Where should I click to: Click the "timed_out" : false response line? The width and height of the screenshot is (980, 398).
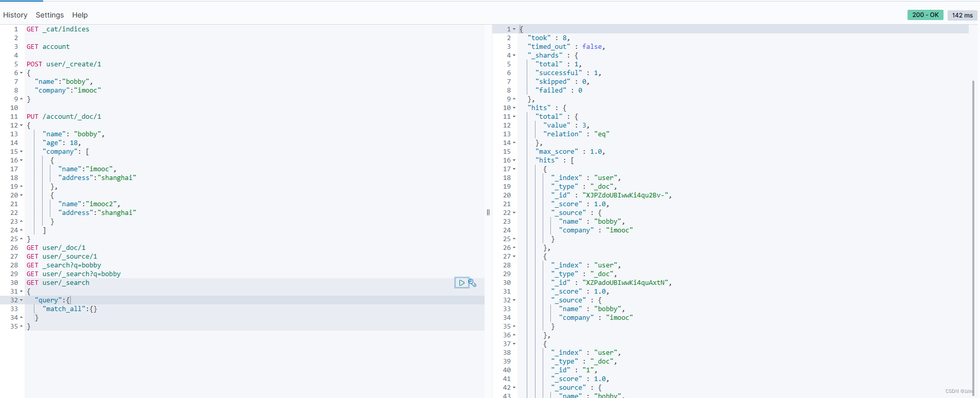566,47
